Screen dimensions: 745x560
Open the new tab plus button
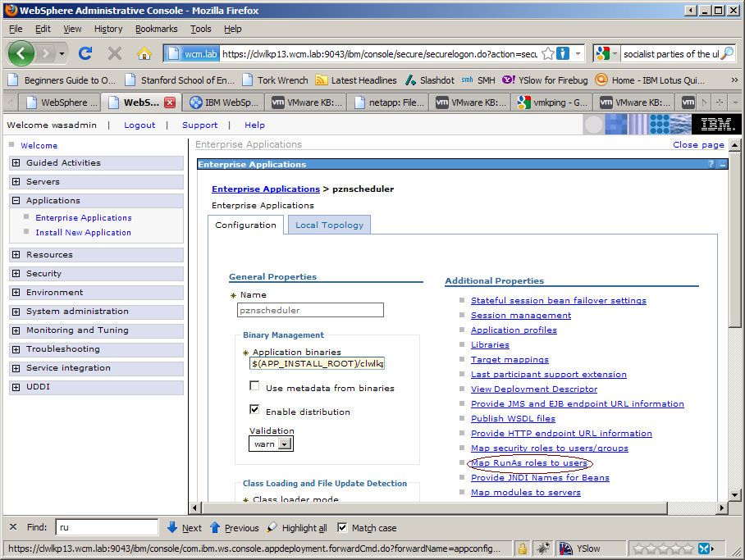coord(720,102)
